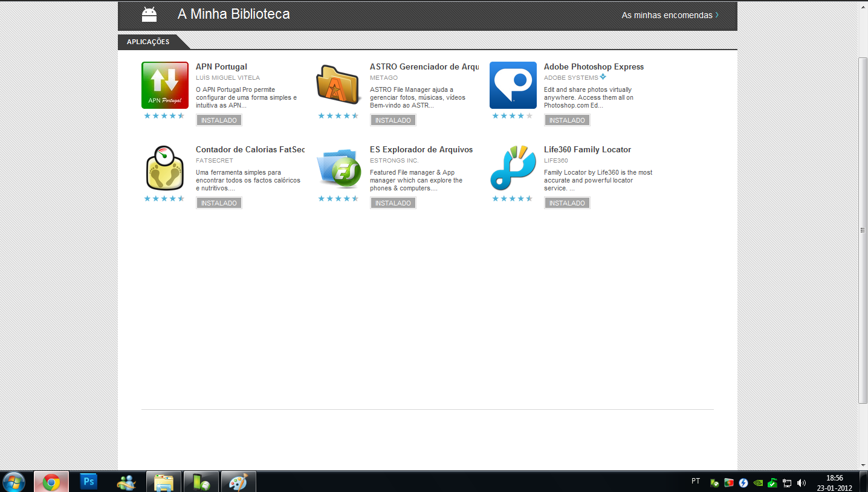Viewport: 868px width, 492px height.
Task: Click the PT language indicator in taskbar
Action: pos(696,481)
